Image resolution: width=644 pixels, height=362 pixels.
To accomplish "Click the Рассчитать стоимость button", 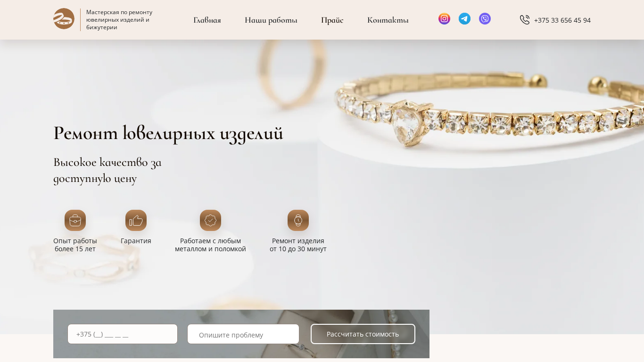I will click(363, 334).
